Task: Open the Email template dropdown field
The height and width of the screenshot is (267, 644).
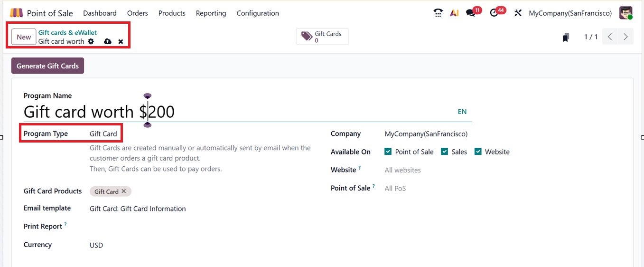Action: [x=138, y=209]
